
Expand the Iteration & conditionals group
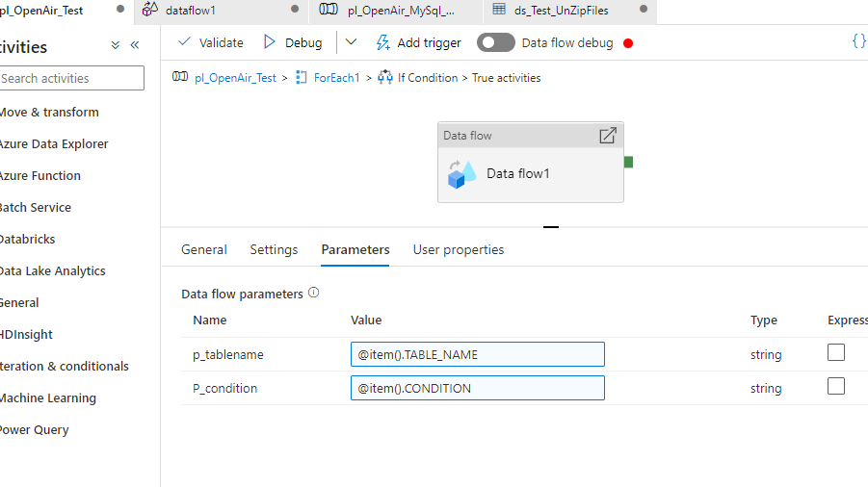coord(65,367)
